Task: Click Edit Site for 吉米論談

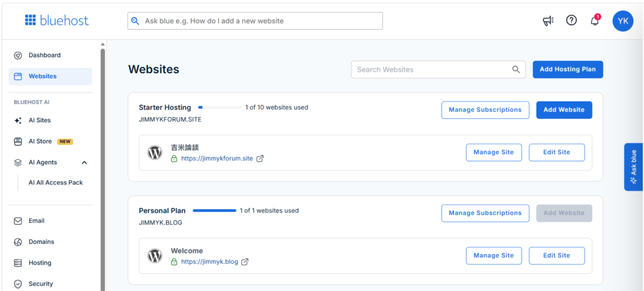Action: 557,152
